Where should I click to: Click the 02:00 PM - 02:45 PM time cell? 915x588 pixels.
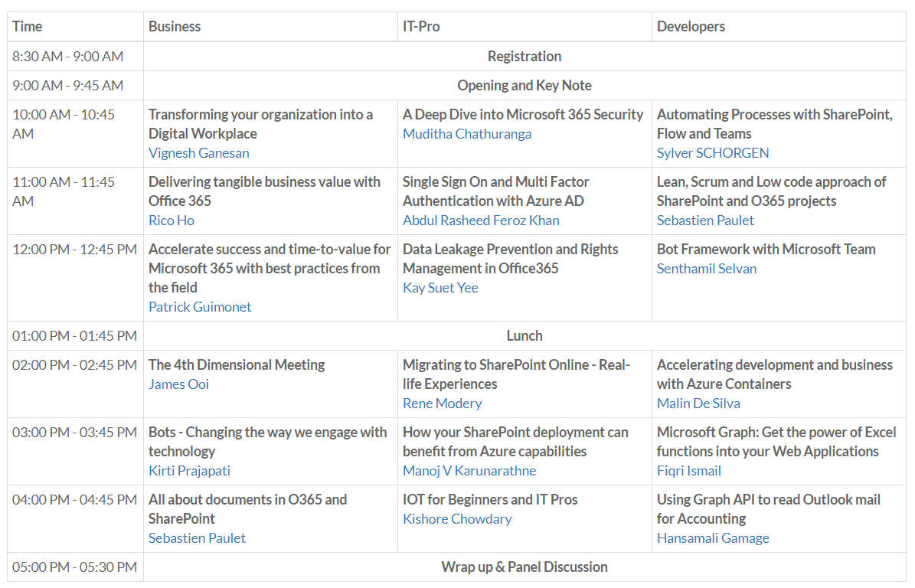pos(75,384)
